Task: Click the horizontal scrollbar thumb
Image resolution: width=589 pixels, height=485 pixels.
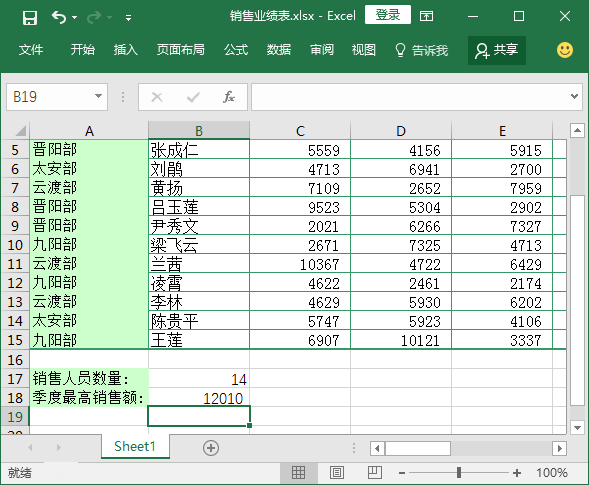Action: pyautogui.click(x=418, y=448)
